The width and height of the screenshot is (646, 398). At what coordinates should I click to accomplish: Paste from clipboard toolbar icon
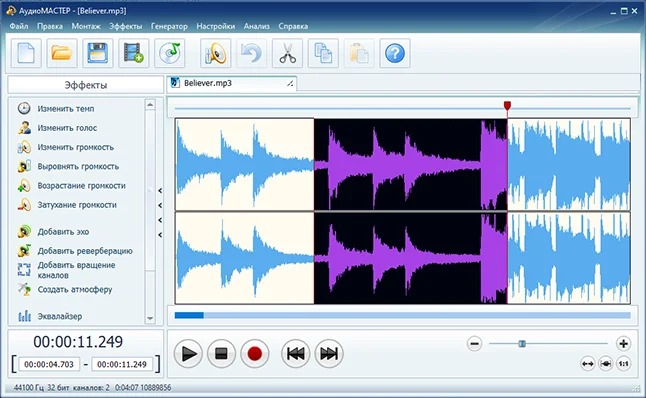pyautogui.click(x=359, y=53)
